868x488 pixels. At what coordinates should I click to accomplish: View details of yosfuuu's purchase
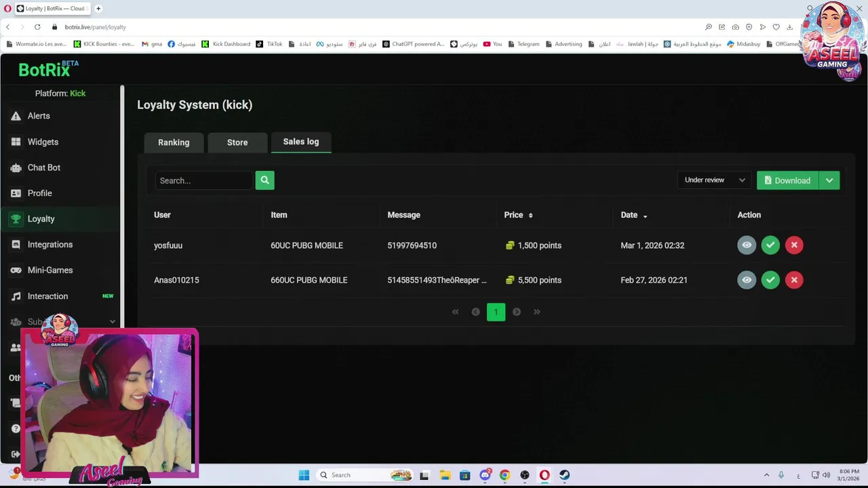(747, 245)
